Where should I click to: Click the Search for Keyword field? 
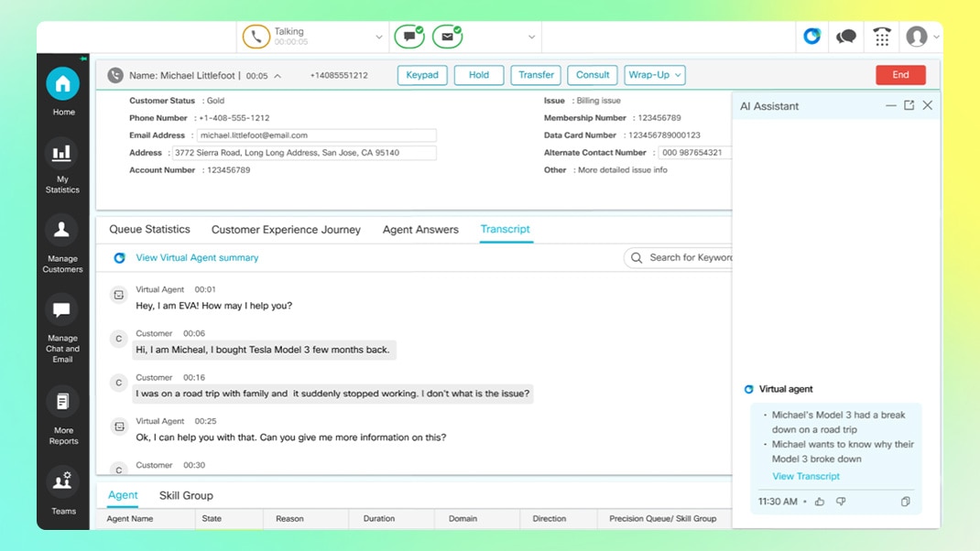coord(687,258)
